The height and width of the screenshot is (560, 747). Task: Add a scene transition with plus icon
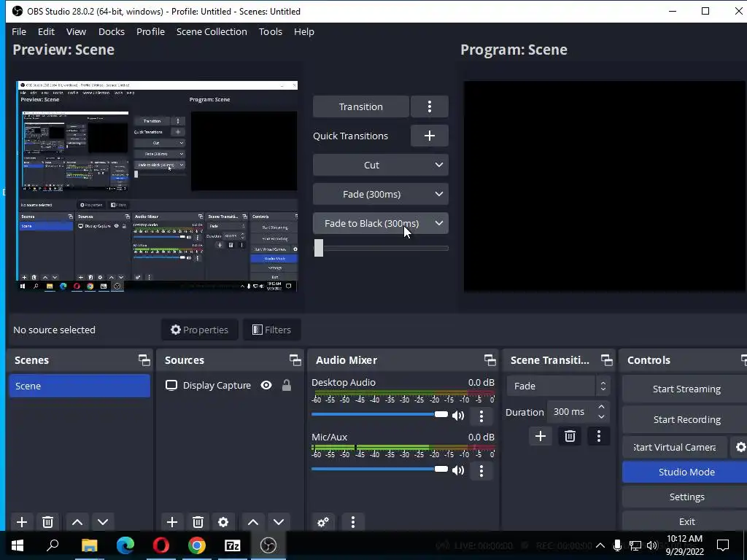[x=541, y=436]
